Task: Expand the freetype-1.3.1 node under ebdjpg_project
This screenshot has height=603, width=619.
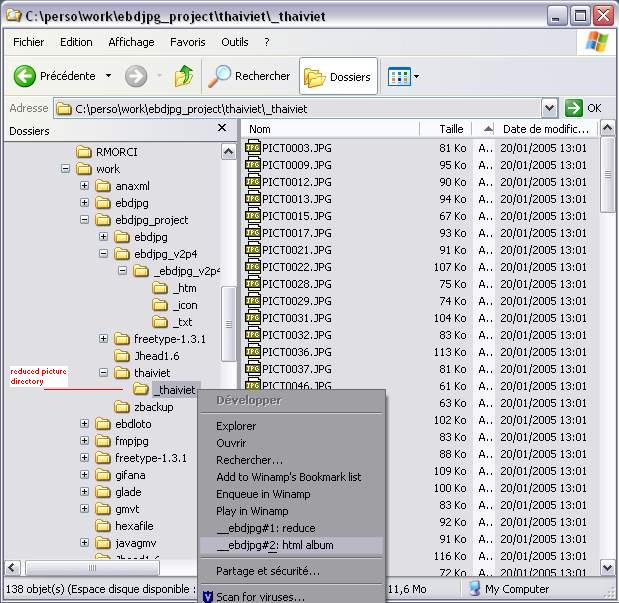Action: coord(103,338)
